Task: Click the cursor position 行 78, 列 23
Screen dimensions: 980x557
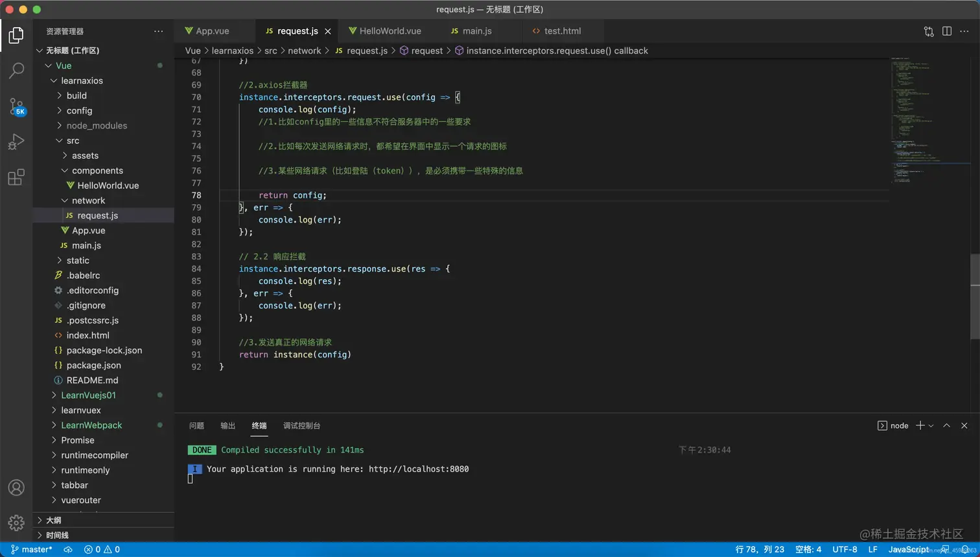Action: [x=760, y=549]
